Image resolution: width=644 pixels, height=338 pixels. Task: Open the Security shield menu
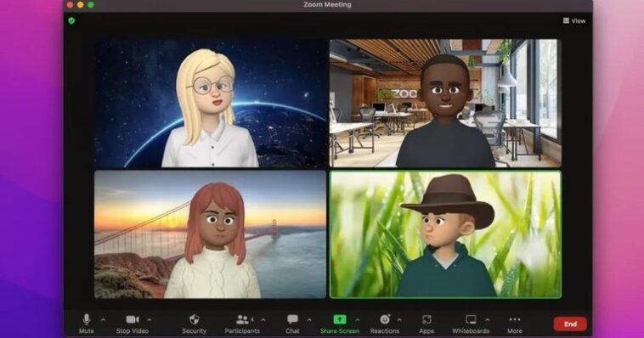[x=194, y=324]
